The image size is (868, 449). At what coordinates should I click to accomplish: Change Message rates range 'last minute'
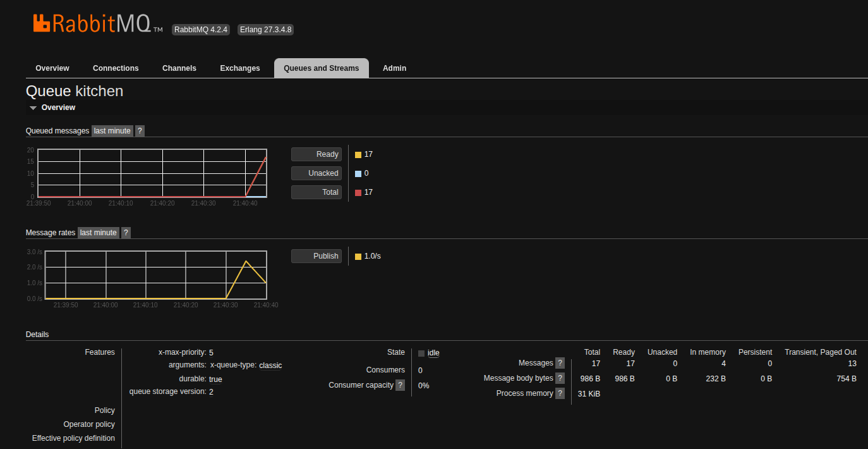[99, 233]
